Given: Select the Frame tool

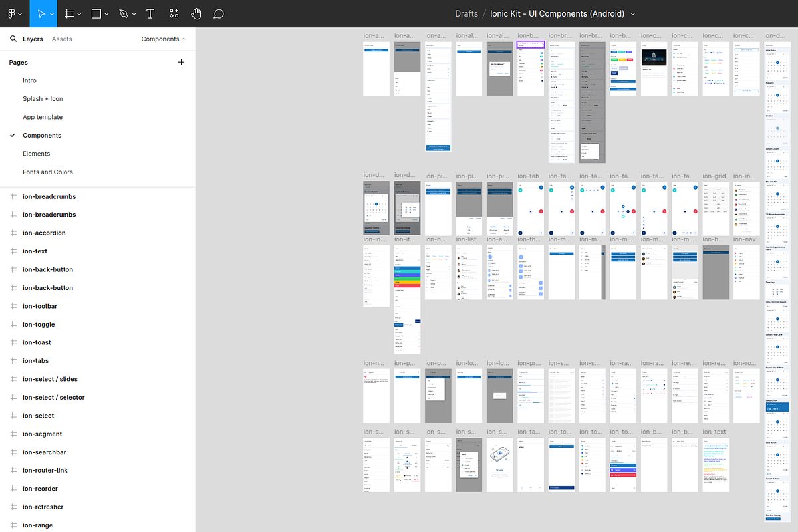Looking at the screenshot, I should click(68, 13).
